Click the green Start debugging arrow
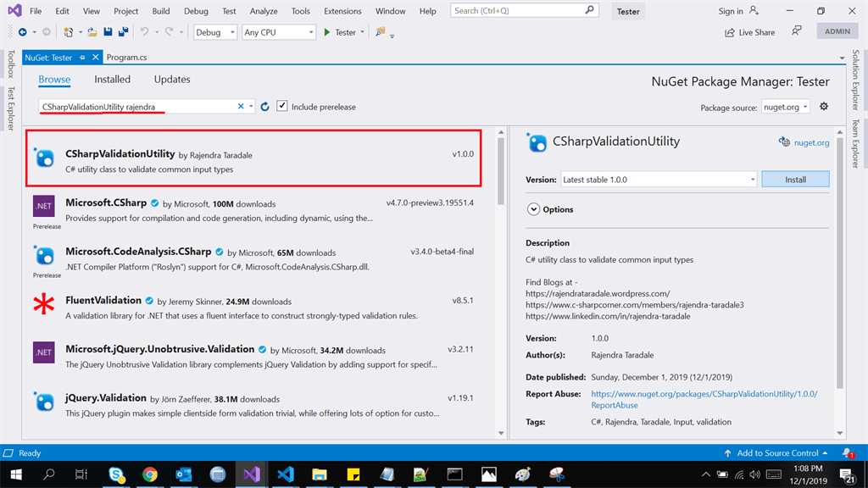 [326, 32]
